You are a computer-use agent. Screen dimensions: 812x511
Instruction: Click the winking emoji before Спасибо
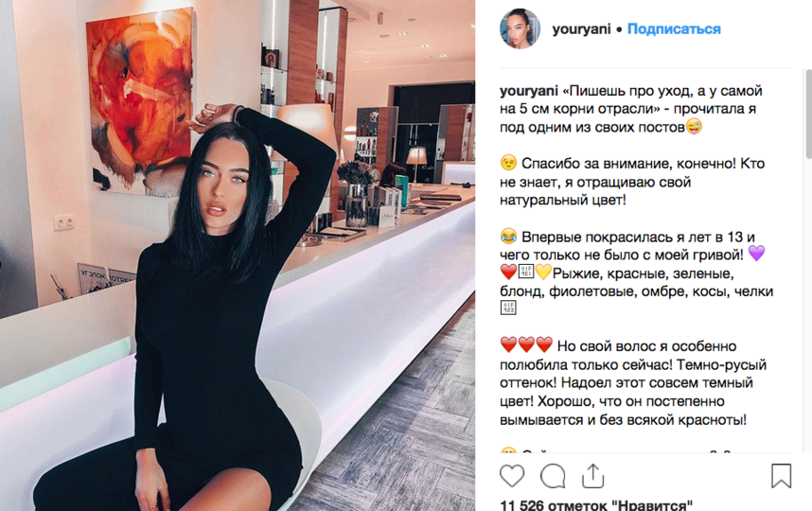click(508, 163)
